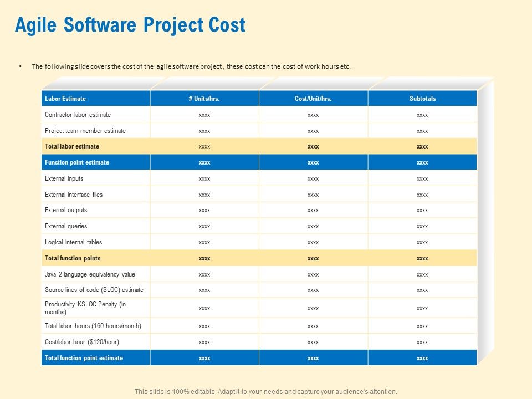Click Units value in Productivity KSLOC Penalty row
532x399 pixels.
[x=204, y=309]
